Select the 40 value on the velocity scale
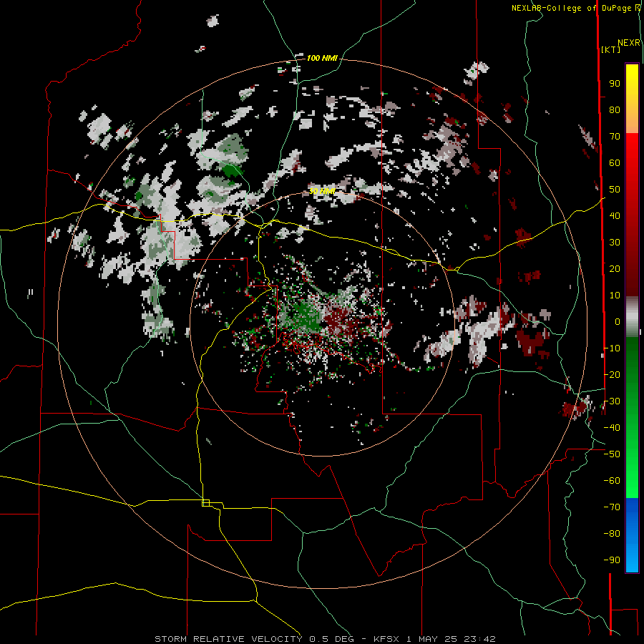The image size is (644, 644). (615, 216)
